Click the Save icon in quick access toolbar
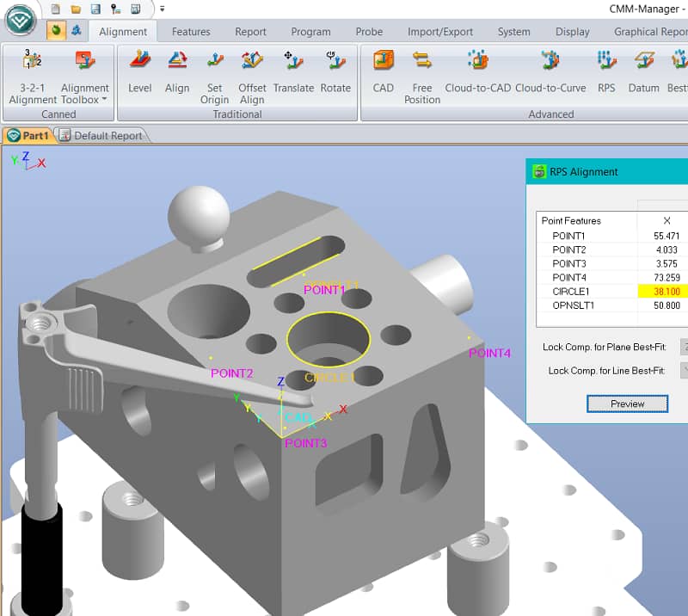This screenshot has width=688, height=616. 95,9
